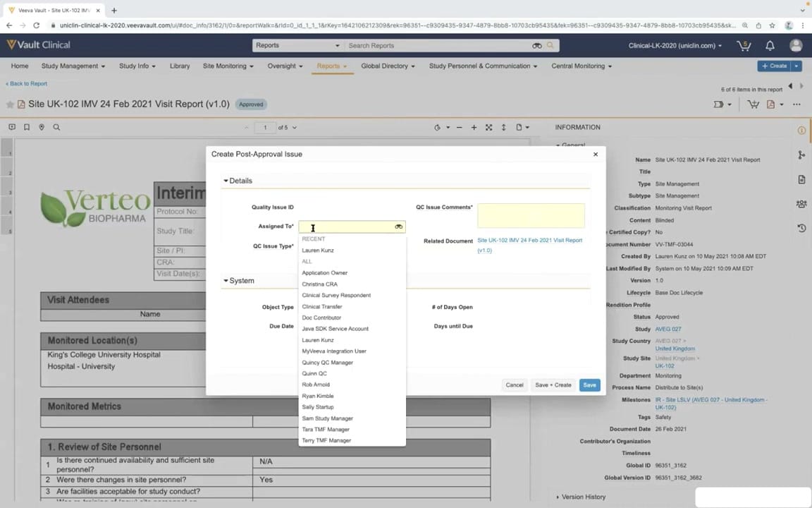Collapse the System section
Screen dimensions: 812x508
click(239, 280)
